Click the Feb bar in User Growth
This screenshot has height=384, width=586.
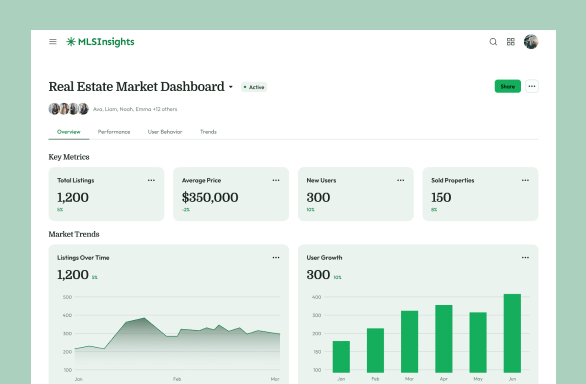tap(375, 350)
